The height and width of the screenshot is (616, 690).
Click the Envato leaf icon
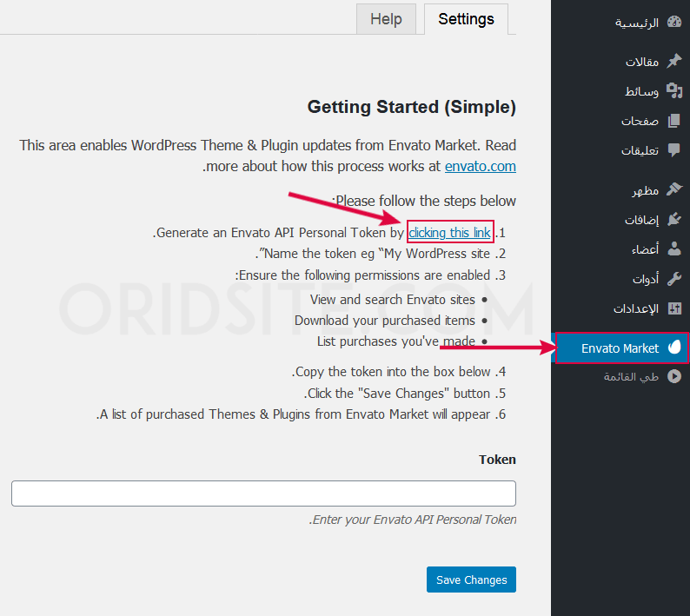pyautogui.click(x=674, y=348)
